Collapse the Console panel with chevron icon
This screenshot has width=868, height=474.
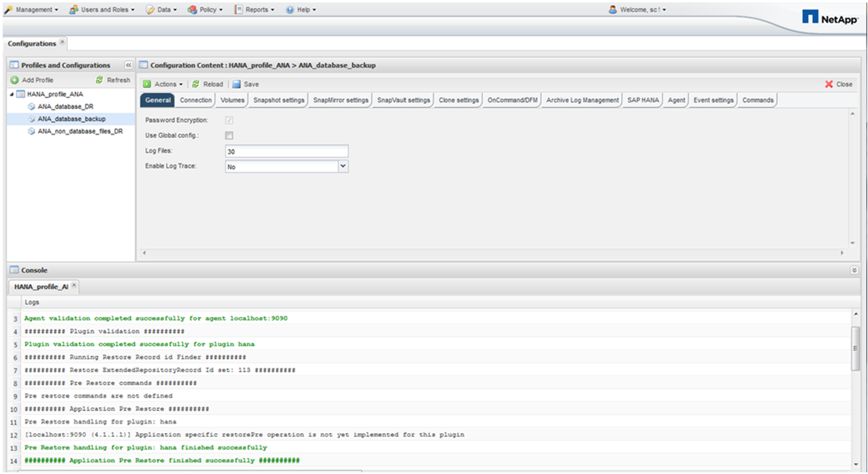(x=854, y=270)
